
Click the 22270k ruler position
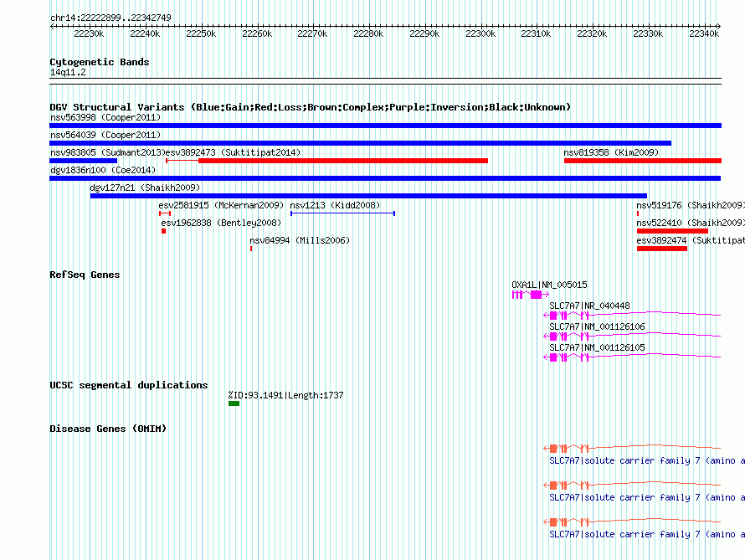point(312,34)
